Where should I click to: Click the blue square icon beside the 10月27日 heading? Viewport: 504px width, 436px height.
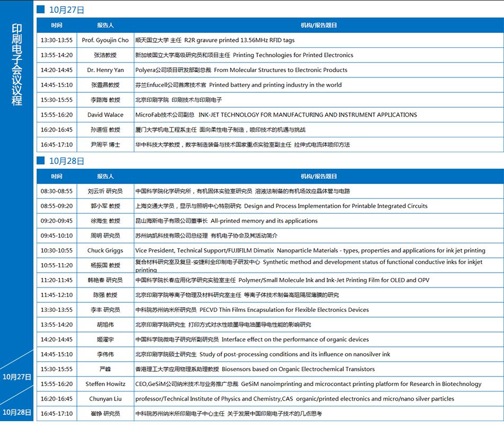41,10
